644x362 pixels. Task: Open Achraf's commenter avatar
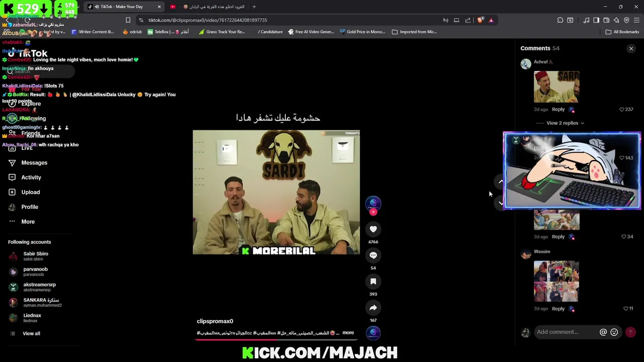coord(526,64)
